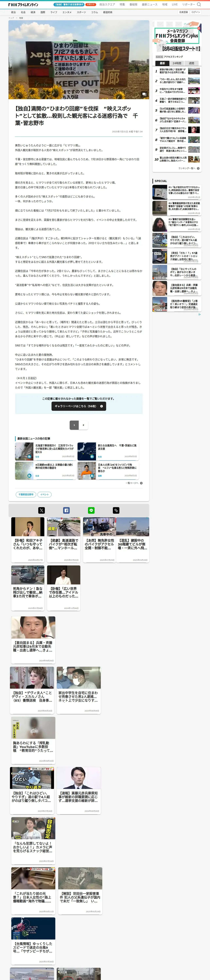Click the arrow icon next to ランキング一覧へ
This screenshot has width=210, height=980.
[198, 168]
